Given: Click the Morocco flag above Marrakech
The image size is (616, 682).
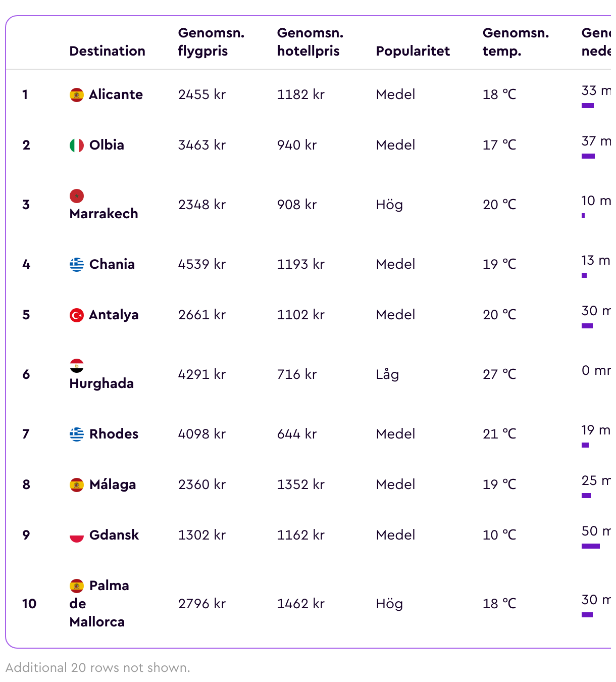Looking at the screenshot, I should 77,196.
